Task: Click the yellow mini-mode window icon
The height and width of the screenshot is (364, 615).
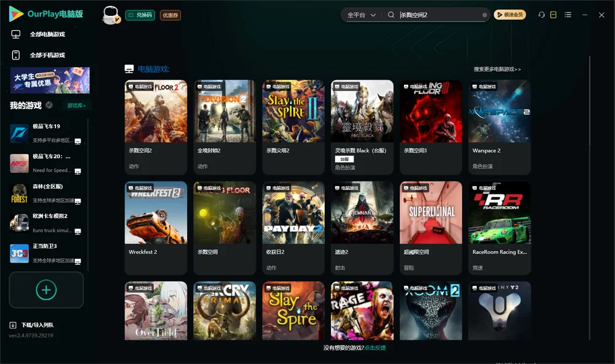Action: pos(553,15)
